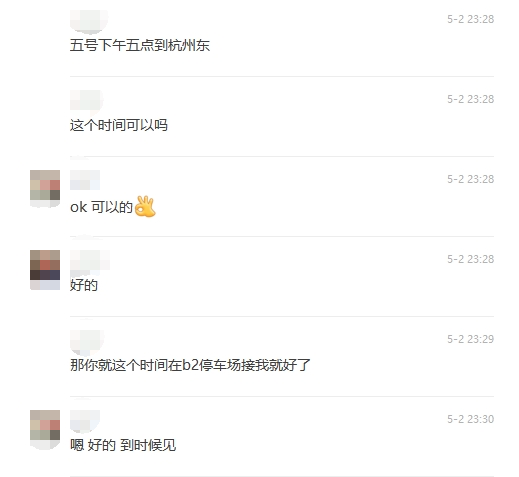
Task: Click blurred sender name above '这个时间可以吗'
Action: coord(87,100)
